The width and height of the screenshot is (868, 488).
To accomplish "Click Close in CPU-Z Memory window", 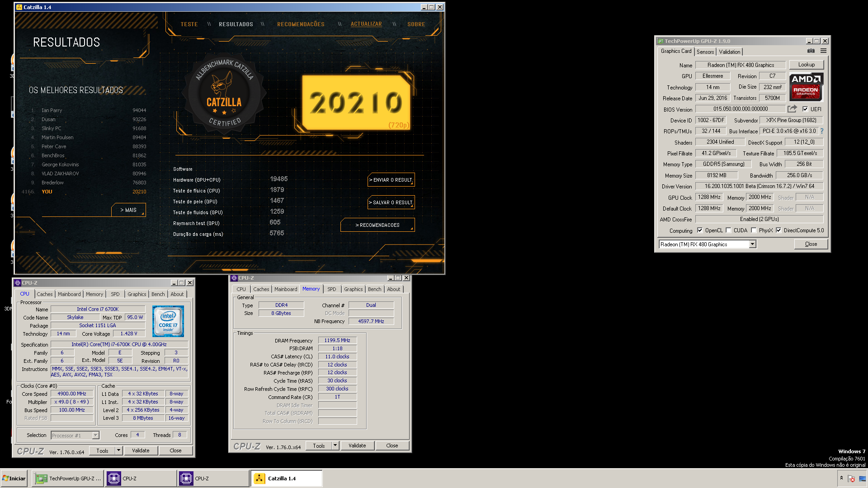I will click(392, 446).
